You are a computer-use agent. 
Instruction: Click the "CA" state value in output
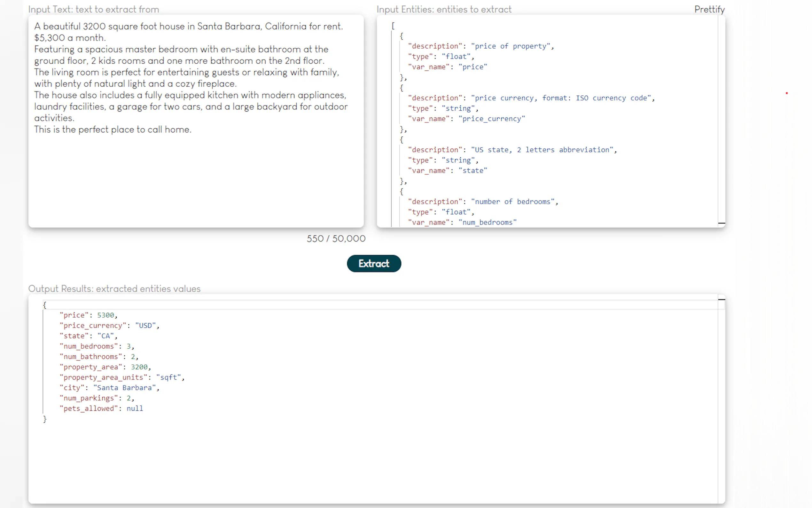point(106,336)
